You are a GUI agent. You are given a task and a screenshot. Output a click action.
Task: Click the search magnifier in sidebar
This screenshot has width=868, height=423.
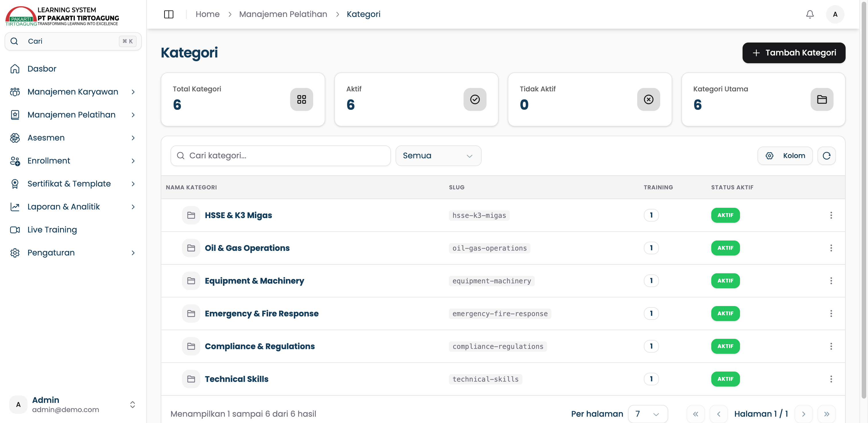(x=14, y=41)
